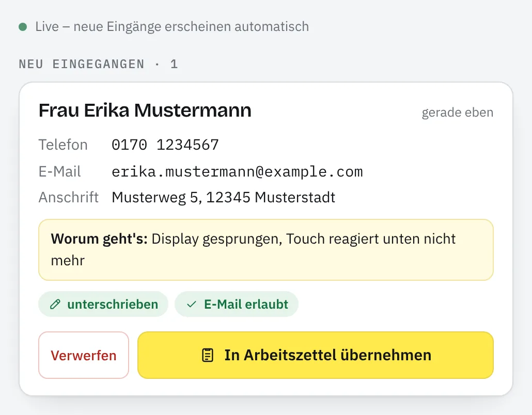532x415 pixels.
Task: Select the E-Mail erlaubt badge
Action: click(237, 304)
